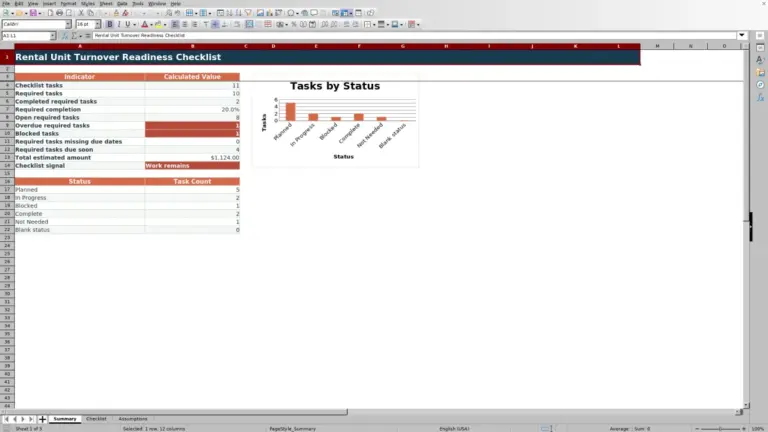Open the Sidebar Gallery panel icon

760,72
